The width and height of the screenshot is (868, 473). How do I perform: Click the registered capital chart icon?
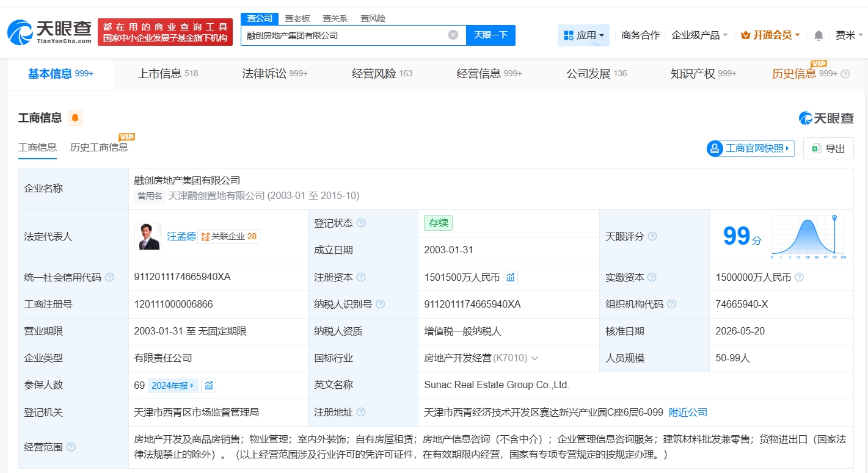coord(511,277)
